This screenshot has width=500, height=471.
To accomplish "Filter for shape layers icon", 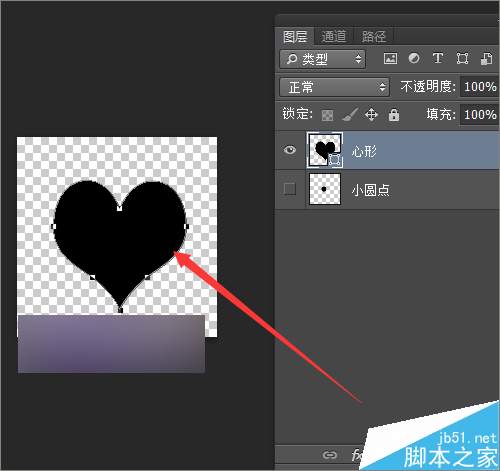I will click(462, 59).
